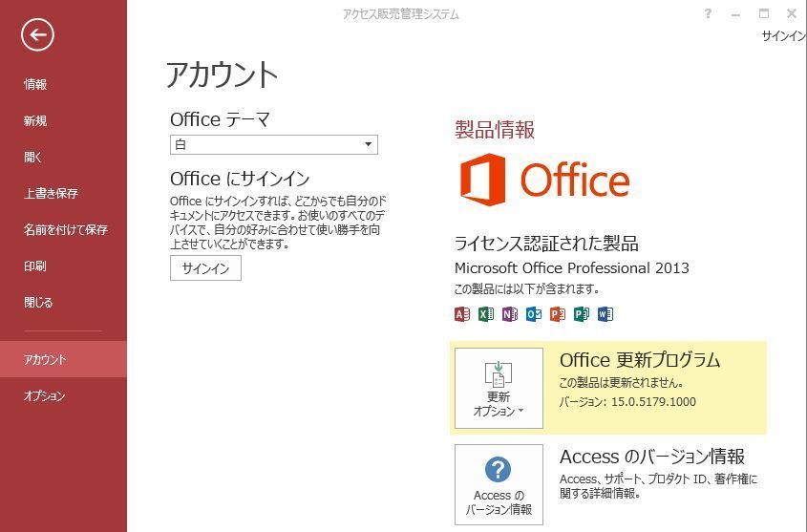Screen dimensions: 807x532
Task: Click the Excel product icon
Action: coord(486,314)
